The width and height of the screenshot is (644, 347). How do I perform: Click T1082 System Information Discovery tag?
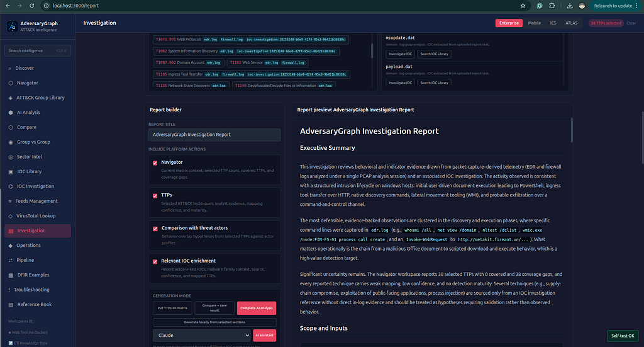(x=246, y=52)
